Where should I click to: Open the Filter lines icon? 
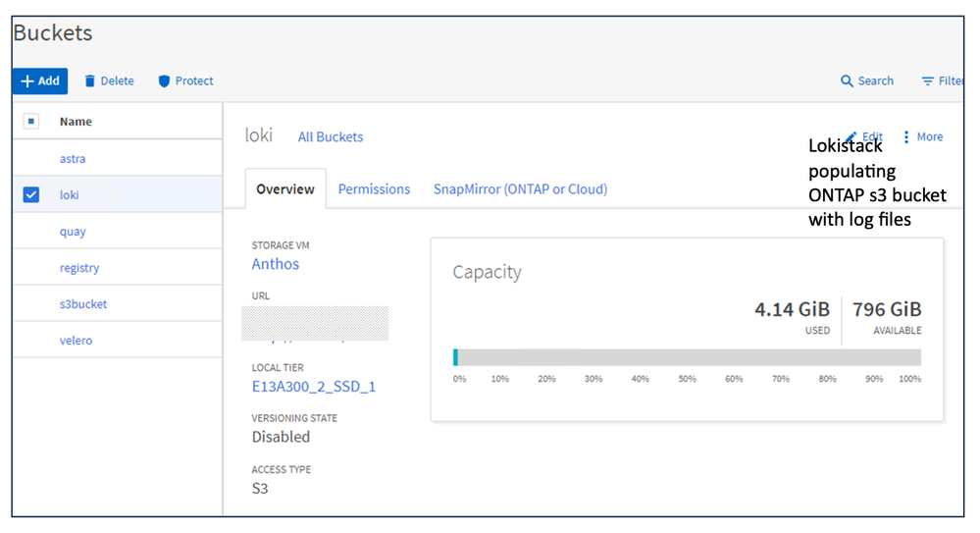tap(927, 81)
